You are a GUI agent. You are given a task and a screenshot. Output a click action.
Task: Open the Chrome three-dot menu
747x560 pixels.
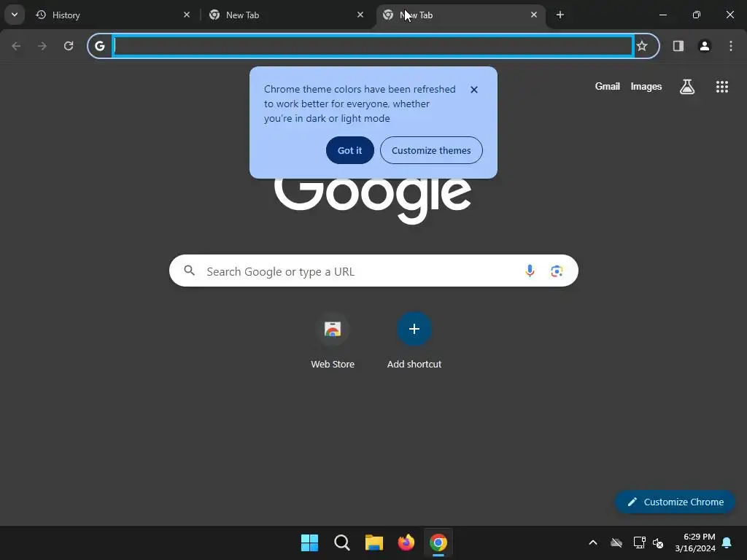(731, 46)
